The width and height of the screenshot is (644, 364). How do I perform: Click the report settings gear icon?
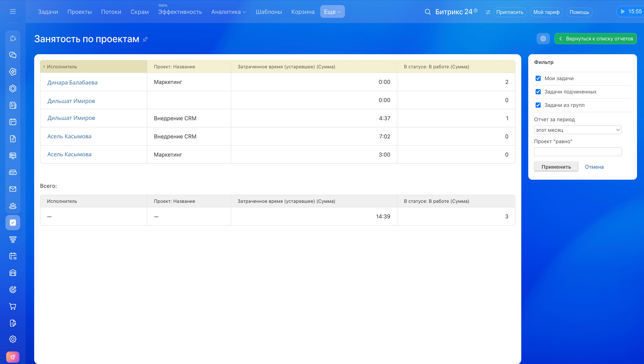(543, 39)
